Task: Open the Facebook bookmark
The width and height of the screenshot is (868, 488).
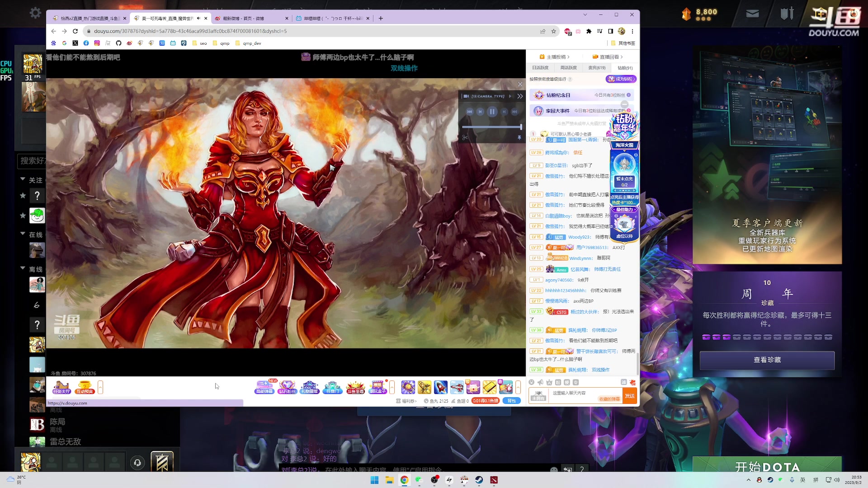Action: pyautogui.click(x=86, y=43)
